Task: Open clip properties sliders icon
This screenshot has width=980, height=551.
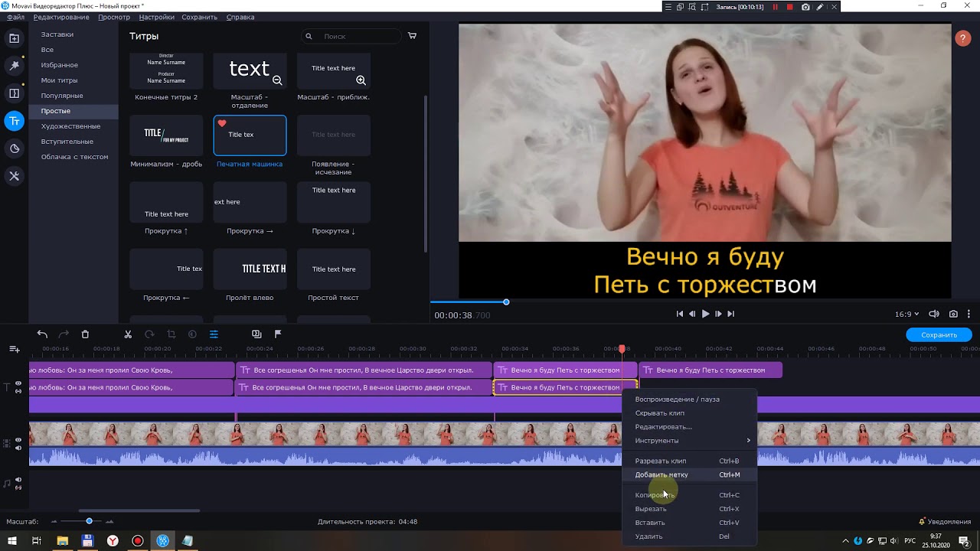Action: (214, 334)
